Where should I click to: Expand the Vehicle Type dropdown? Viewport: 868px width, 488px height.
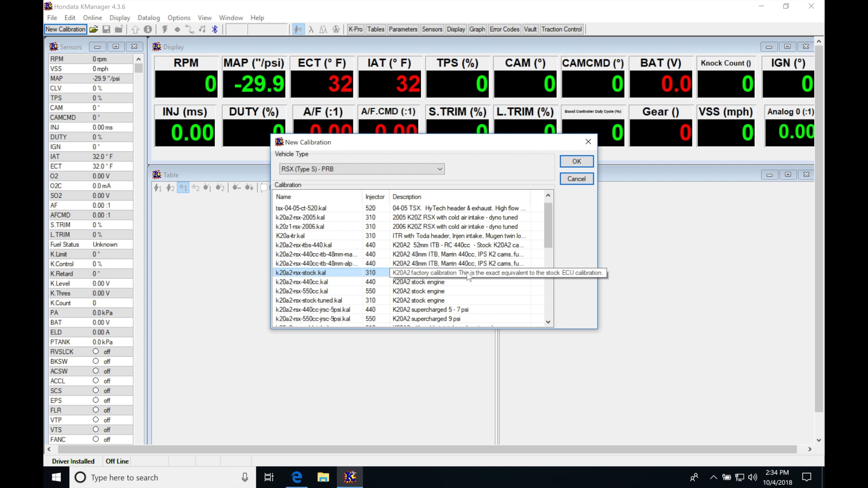[439, 169]
